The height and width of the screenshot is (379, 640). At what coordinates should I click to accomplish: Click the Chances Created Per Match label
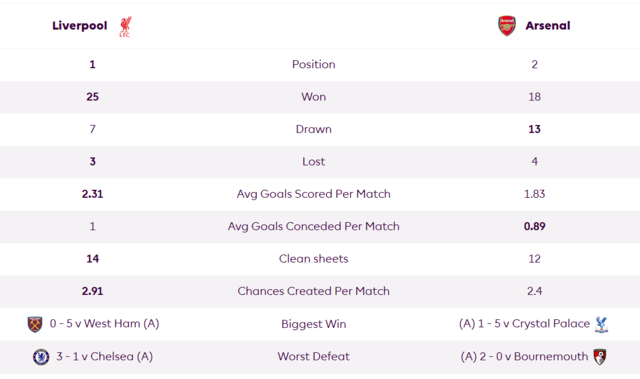(x=313, y=291)
